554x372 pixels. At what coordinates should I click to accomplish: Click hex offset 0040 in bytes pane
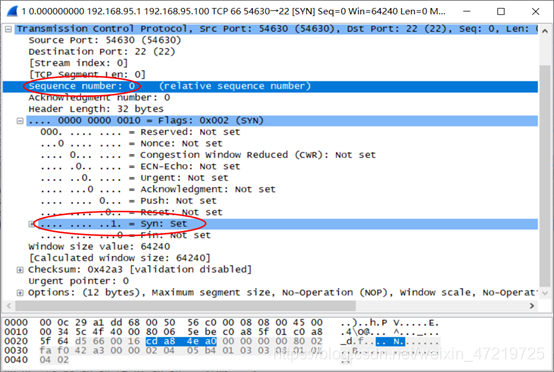point(16,360)
